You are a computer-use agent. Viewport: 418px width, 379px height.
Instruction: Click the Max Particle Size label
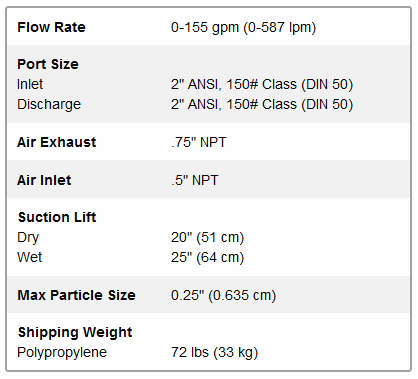pos(77,295)
